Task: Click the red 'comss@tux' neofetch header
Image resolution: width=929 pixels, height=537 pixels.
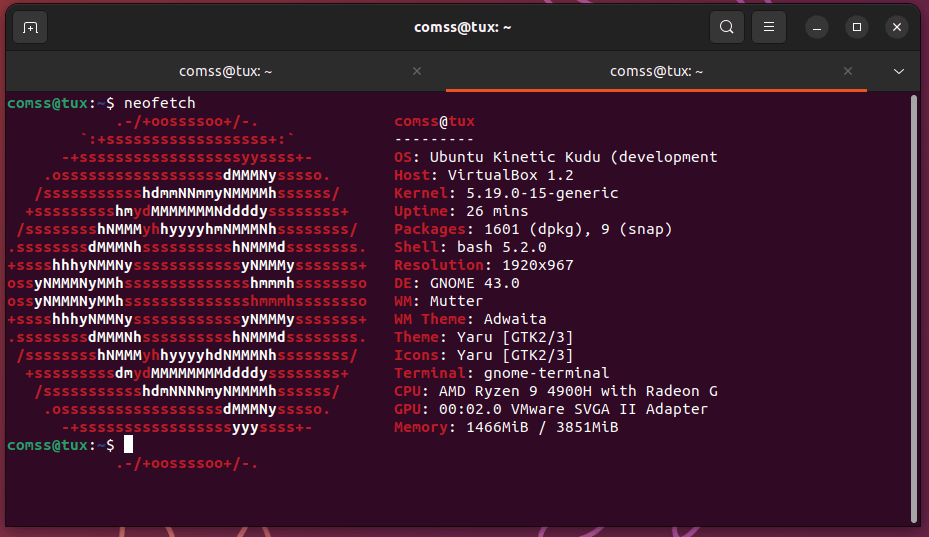Action: coord(434,122)
